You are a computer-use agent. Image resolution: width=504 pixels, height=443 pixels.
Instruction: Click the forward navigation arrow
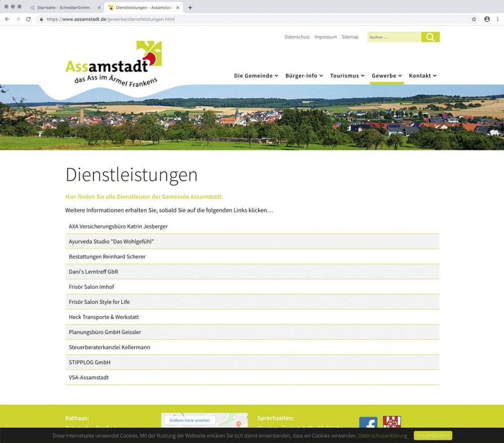point(18,19)
